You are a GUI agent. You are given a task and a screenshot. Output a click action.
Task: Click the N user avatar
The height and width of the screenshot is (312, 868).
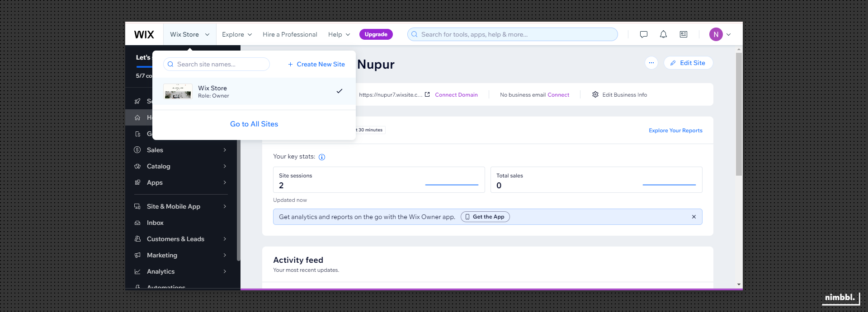[x=716, y=34]
